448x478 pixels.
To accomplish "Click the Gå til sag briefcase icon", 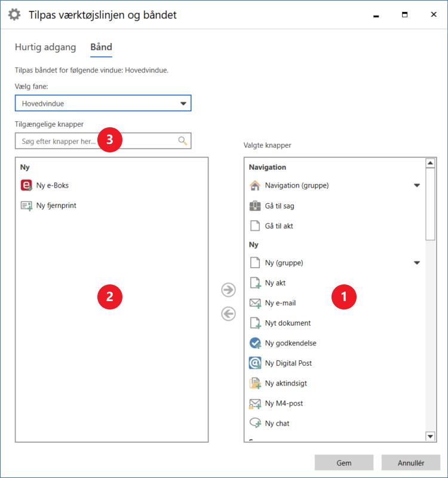I will 255,206.
